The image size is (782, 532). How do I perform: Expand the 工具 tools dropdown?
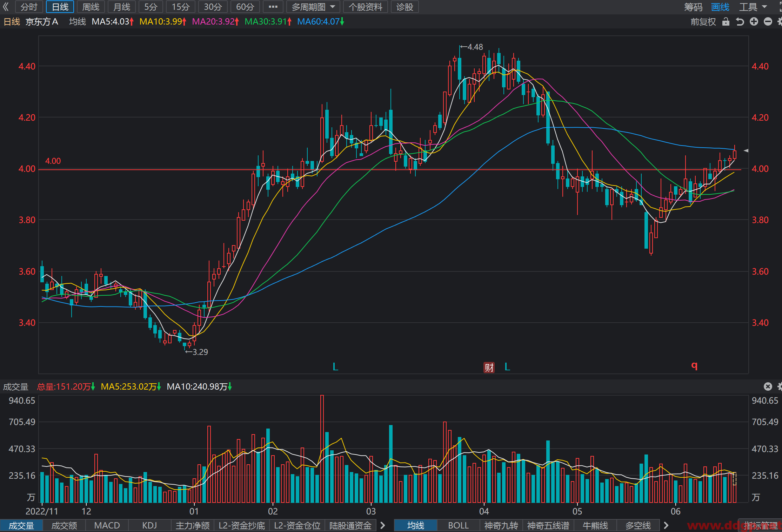(x=753, y=7)
